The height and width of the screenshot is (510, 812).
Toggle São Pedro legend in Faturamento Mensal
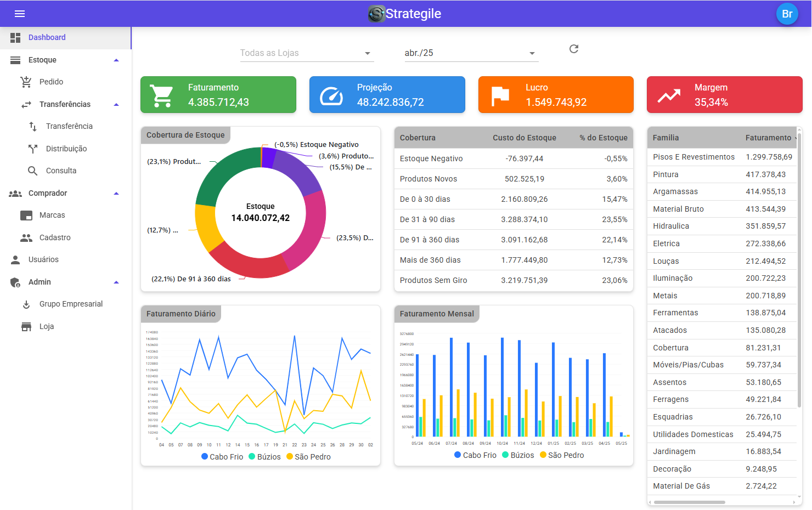[562, 455]
